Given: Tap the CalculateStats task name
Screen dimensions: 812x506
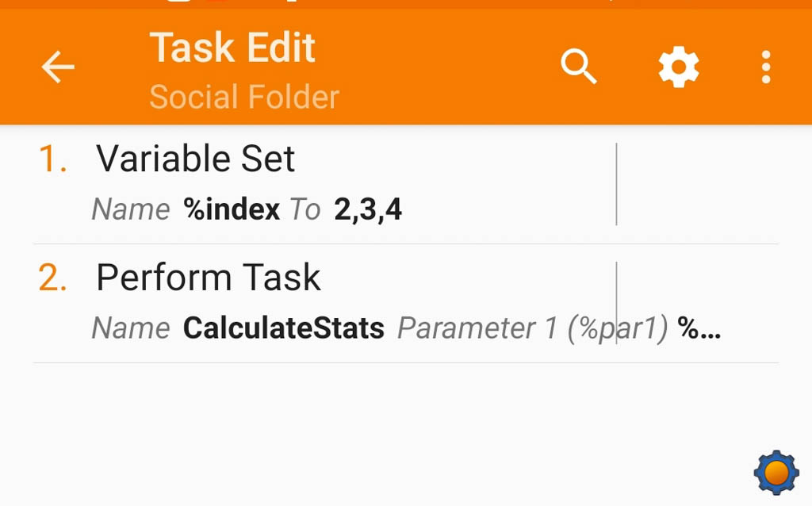Looking at the screenshot, I should click(x=284, y=328).
